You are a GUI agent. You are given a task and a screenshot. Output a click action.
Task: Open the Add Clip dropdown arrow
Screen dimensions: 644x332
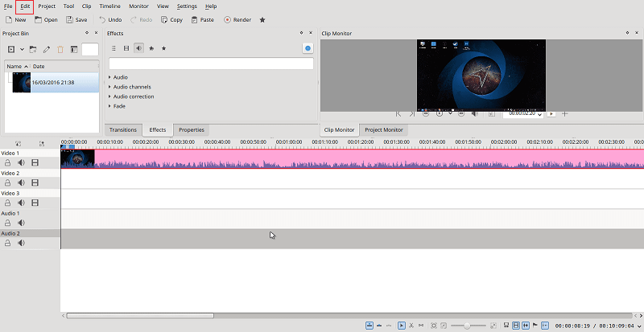22,49
